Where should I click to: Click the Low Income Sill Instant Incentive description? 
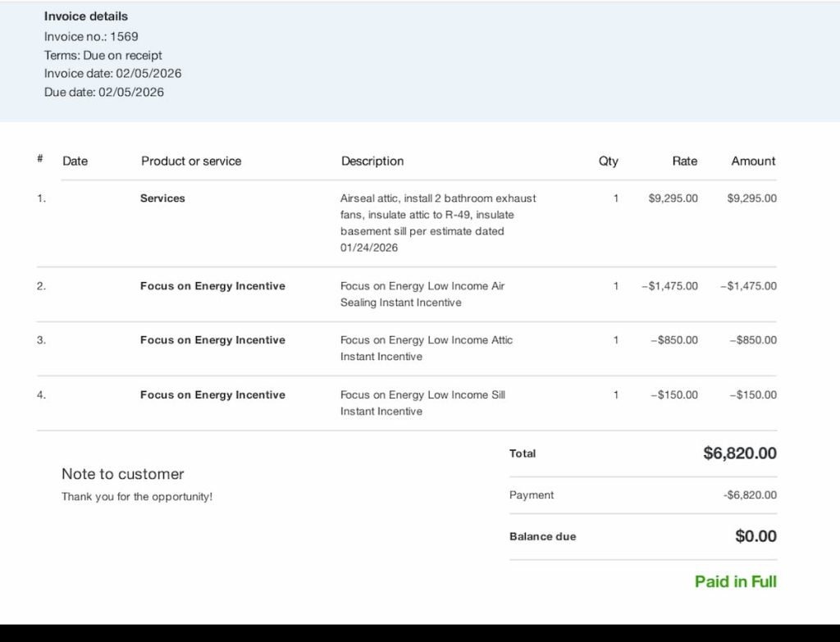point(422,403)
